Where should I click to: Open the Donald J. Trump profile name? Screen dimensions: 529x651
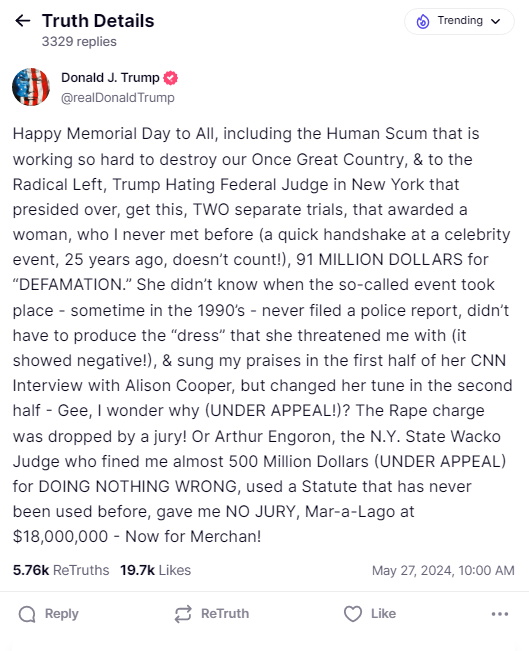tap(110, 78)
